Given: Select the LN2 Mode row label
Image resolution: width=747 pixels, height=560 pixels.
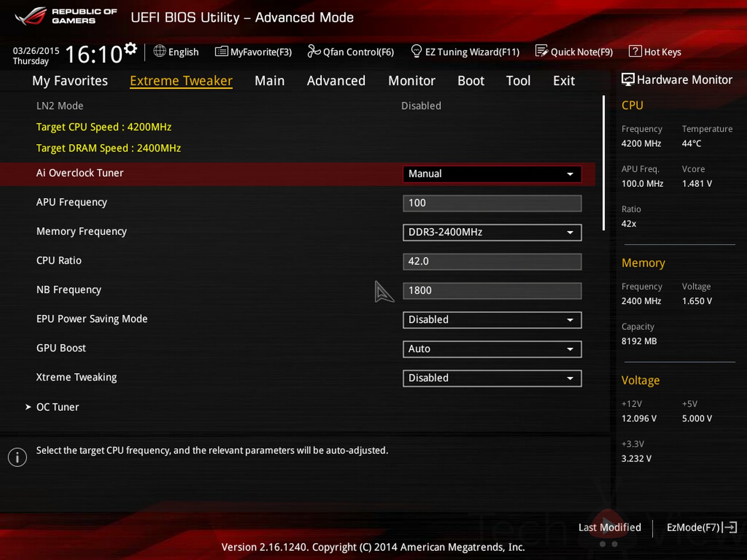Looking at the screenshot, I should click(x=60, y=106).
